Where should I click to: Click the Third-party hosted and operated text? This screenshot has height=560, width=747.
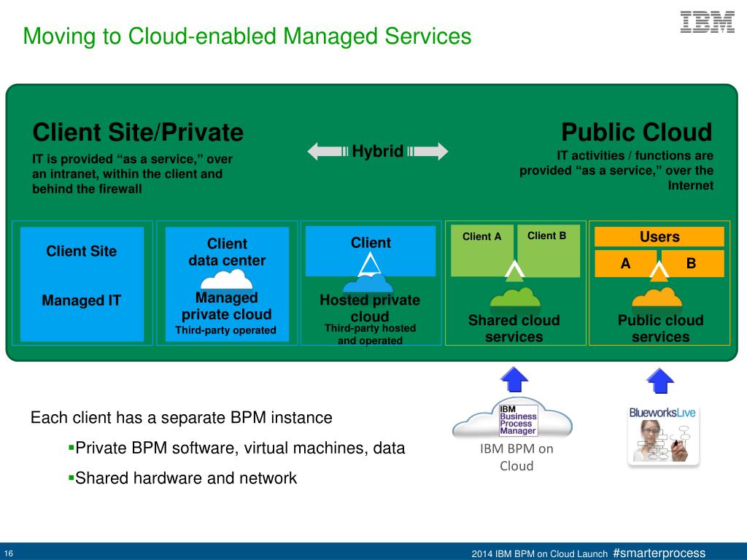point(370,334)
